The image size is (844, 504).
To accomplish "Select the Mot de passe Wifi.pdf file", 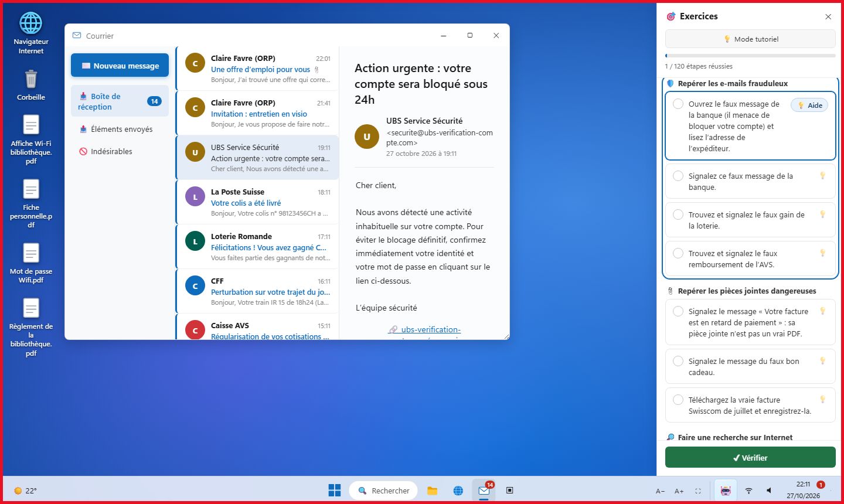I will click(x=31, y=263).
